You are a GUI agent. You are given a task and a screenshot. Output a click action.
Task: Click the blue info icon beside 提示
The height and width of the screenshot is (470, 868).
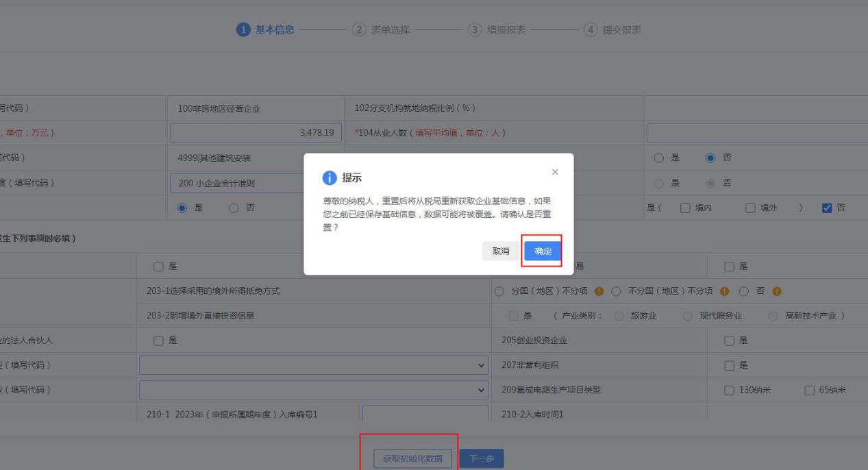(x=330, y=178)
